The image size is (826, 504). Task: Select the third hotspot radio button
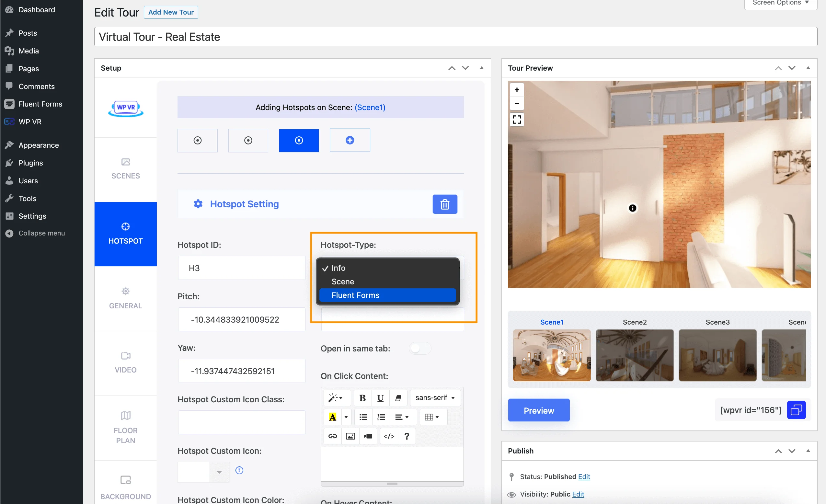tap(299, 140)
